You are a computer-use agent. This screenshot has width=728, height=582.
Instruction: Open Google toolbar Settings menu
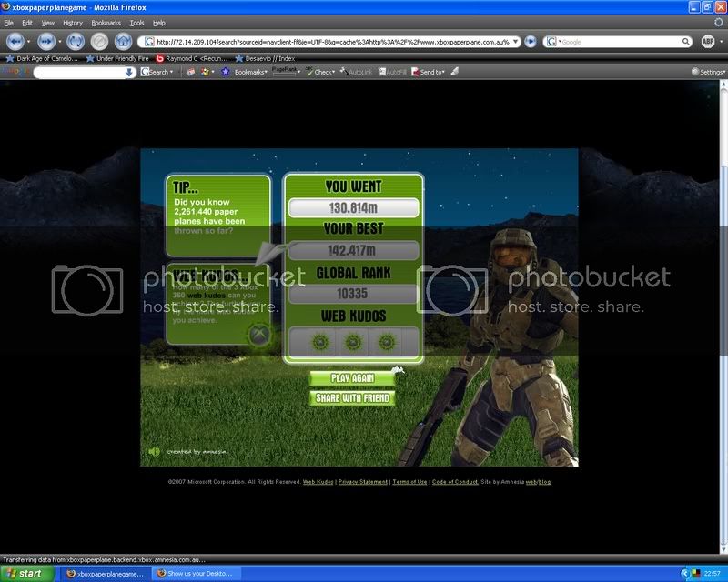[708, 72]
